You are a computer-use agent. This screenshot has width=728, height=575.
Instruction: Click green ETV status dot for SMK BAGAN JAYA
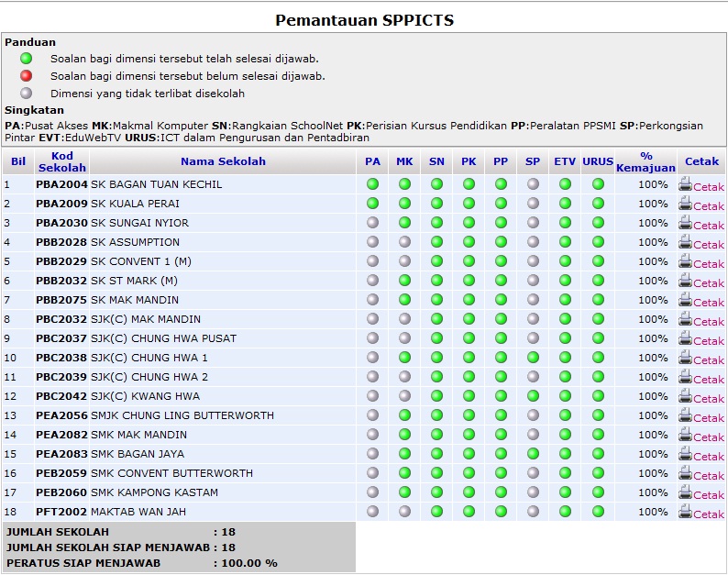565,454
